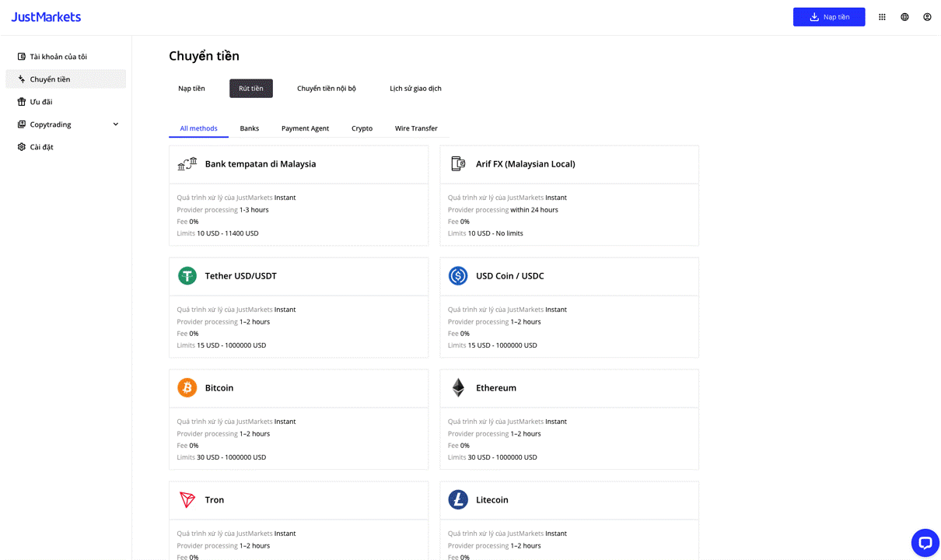This screenshot has height=560, width=941.
Task: Filter by the Payment Agent tab
Action: pos(305,128)
